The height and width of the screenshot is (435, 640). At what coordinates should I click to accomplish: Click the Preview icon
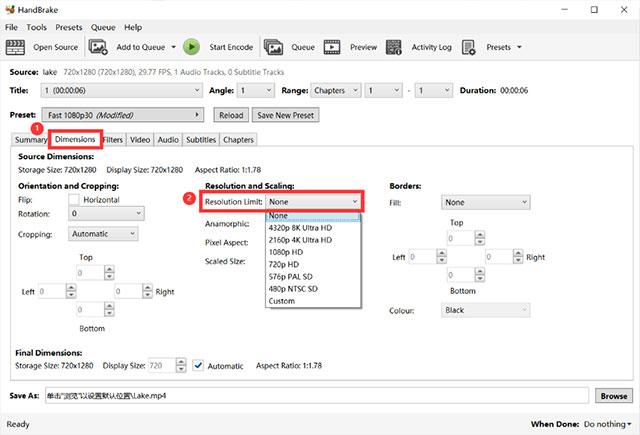tap(335, 47)
